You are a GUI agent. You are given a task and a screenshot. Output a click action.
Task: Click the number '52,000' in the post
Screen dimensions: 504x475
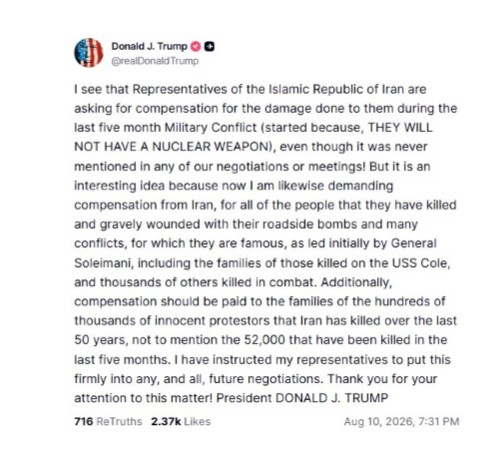pos(265,340)
